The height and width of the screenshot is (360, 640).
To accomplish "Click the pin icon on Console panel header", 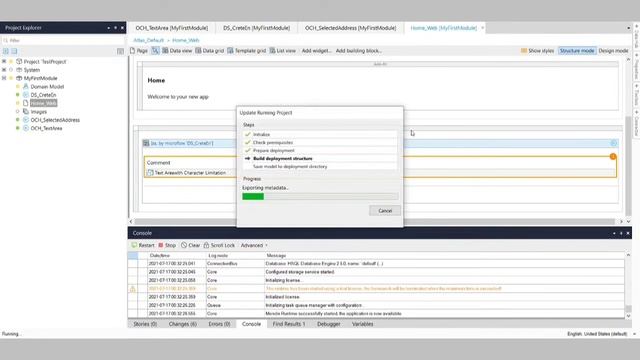I will pyautogui.click(x=621, y=233).
